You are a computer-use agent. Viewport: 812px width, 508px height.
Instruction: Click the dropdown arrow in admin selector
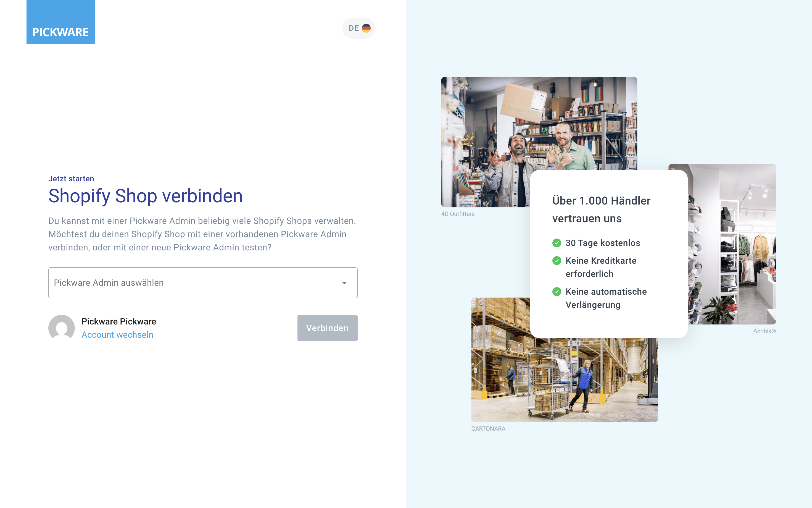tap(344, 283)
